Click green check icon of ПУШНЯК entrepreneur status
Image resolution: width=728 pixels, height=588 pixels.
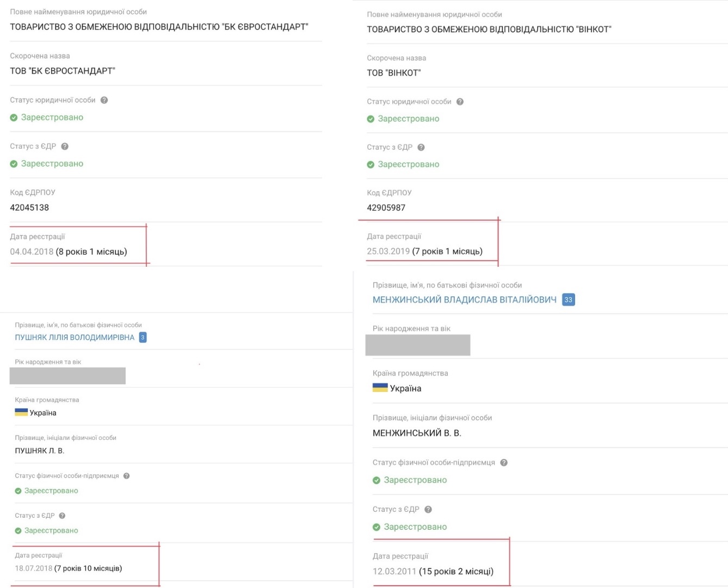point(18,491)
